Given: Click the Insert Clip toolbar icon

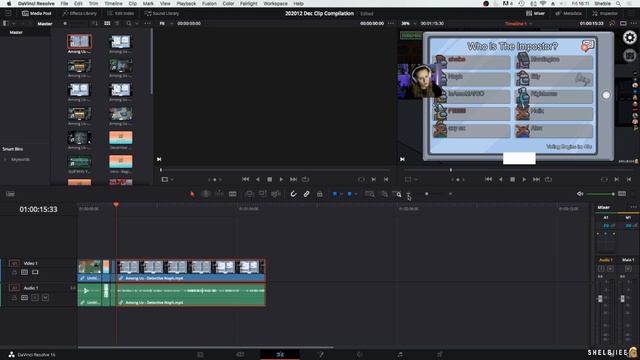Looking at the screenshot, I should click(x=249, y=194).
